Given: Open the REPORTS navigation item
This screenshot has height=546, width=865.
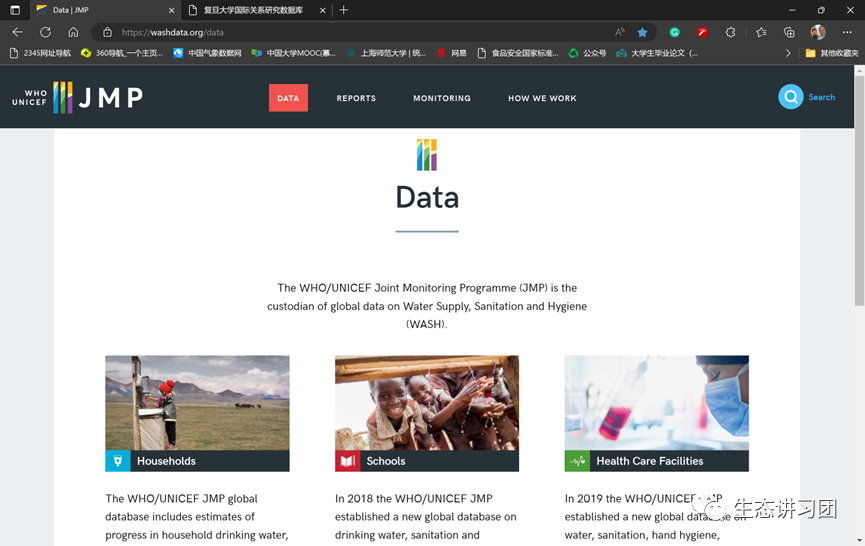Looking at the screenshot, I should tap(356, 98).
